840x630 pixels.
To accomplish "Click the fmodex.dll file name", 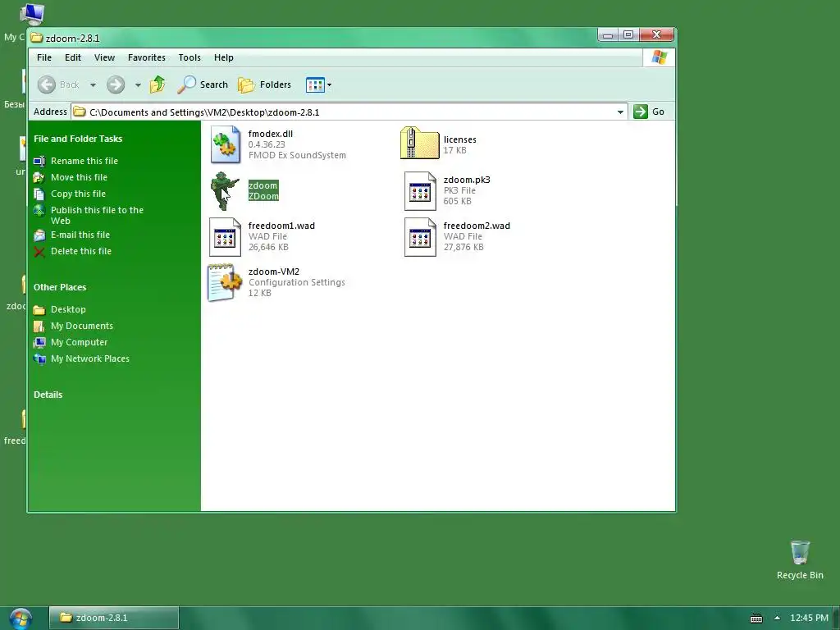I will pyautogui.click(x=271, y=134).
